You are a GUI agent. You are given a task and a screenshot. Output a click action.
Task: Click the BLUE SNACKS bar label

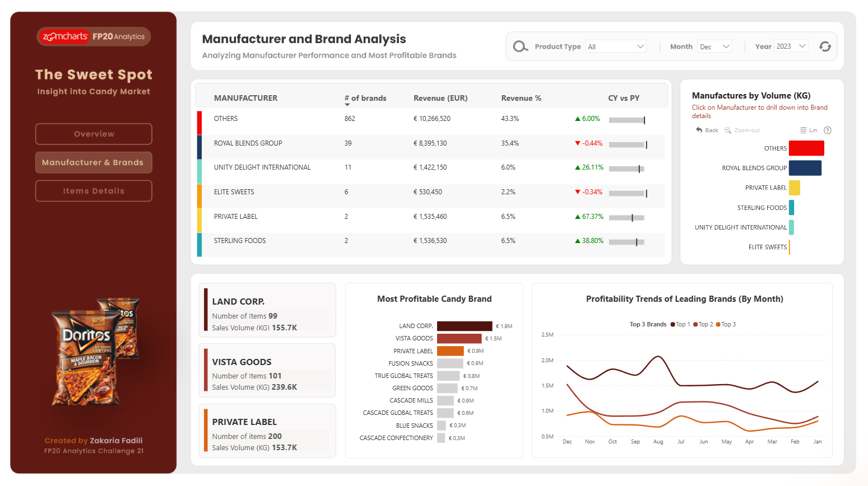click(415, 426)
